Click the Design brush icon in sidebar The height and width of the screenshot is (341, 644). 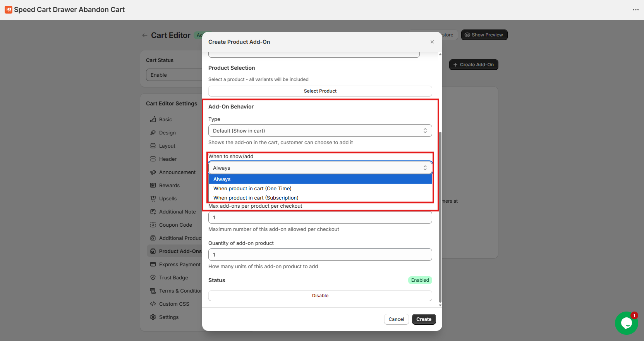pyautogui.click(x=153, y=133)
